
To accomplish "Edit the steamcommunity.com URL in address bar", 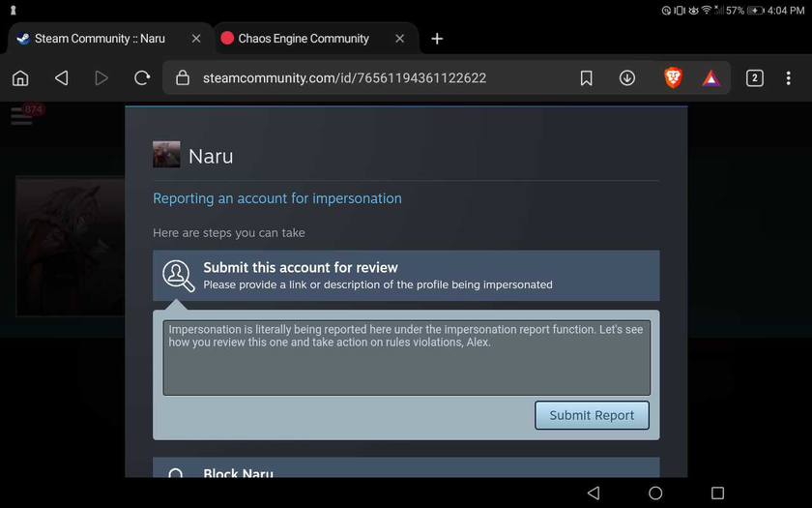I will click(x=344, y=78).
